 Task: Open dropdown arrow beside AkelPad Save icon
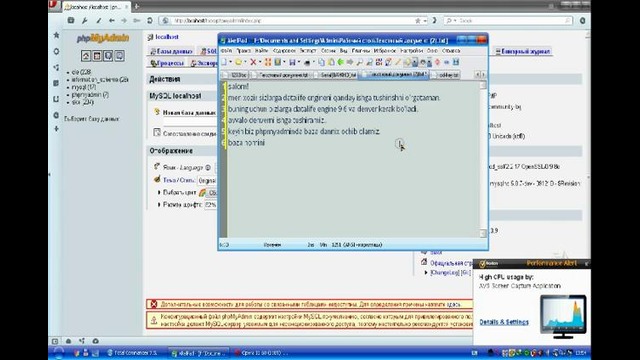[299, 62]
